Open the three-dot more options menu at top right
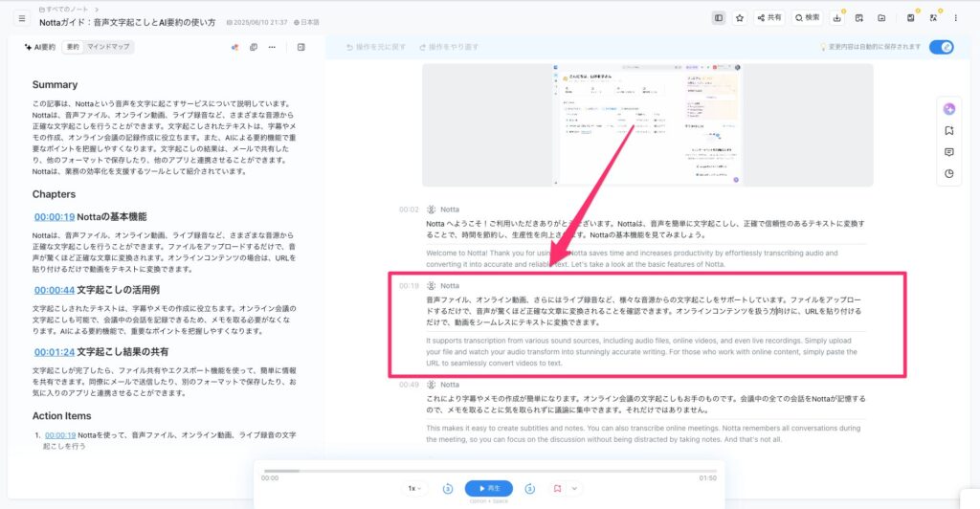This screenshot has height=509, width=980. click(x=956, y=18)
